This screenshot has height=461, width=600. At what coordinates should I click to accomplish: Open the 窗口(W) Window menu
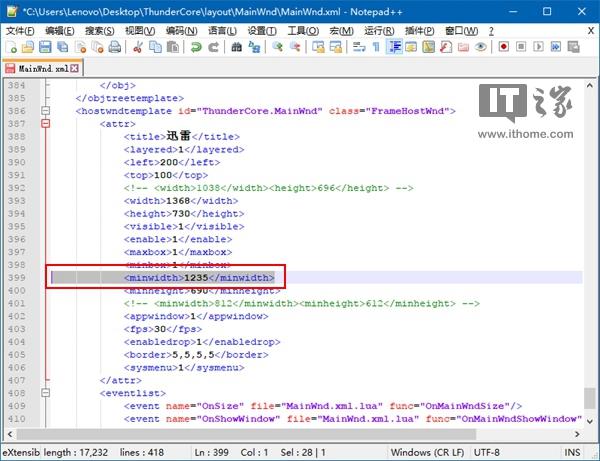(461, 31)
